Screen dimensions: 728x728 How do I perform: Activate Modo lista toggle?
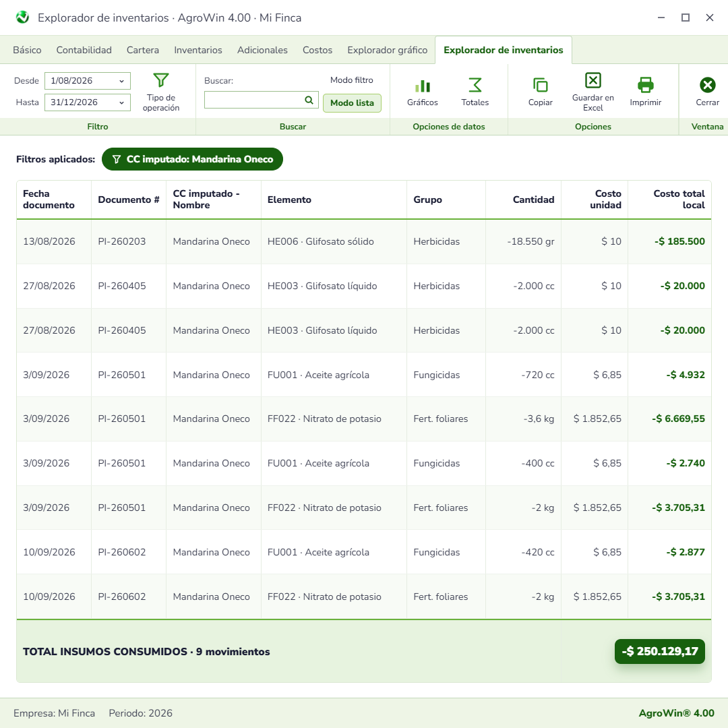point(352,103)
